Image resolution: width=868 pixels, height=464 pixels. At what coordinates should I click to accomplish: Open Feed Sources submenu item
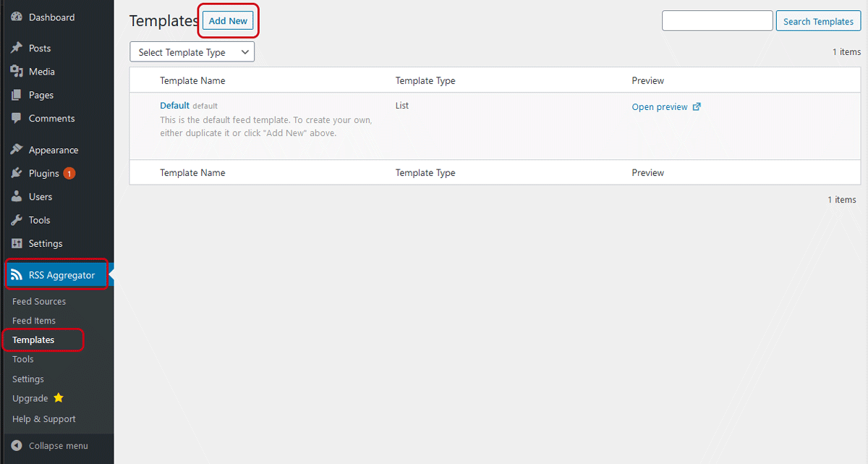coord(39,301)
